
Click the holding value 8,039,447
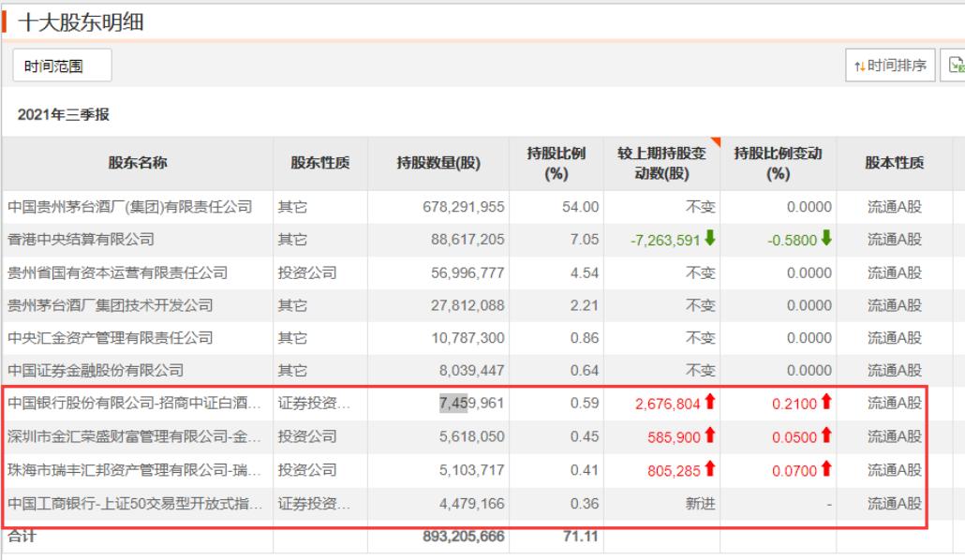click(471, 371)
